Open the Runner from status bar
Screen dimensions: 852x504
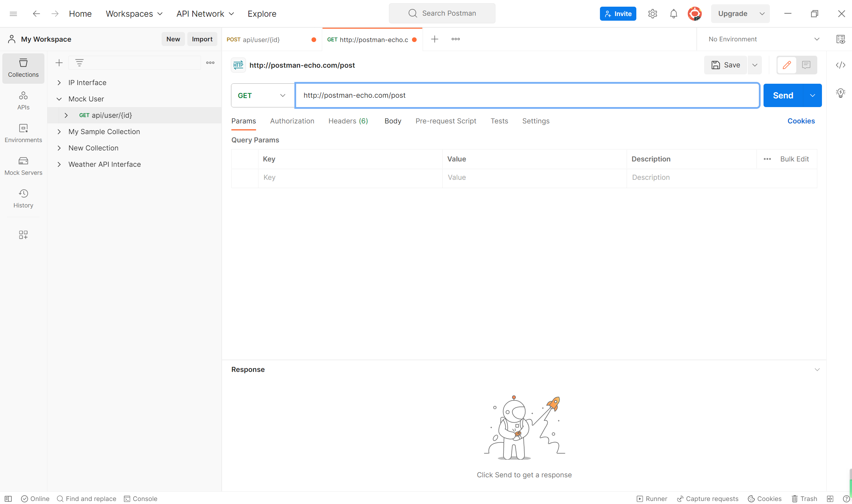(x=651, y=498)
